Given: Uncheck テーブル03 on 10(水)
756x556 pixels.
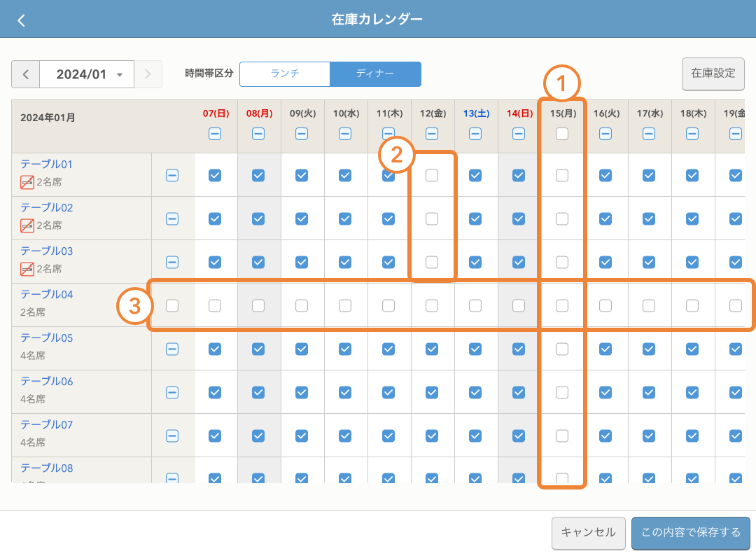Looking at the screenshot, I should coord(345,263).
